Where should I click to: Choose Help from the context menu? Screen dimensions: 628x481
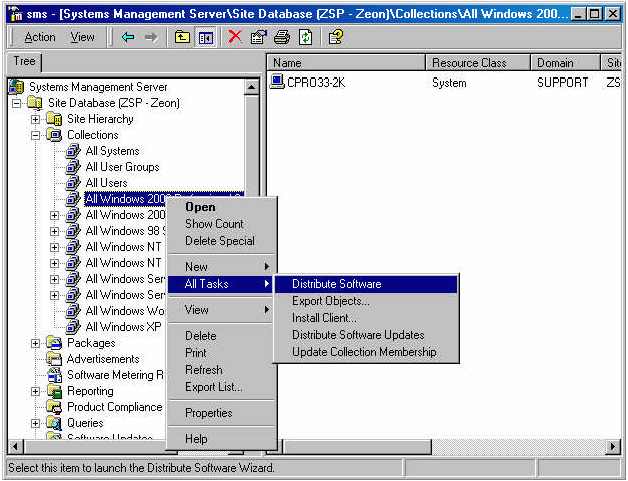[221, 439]
